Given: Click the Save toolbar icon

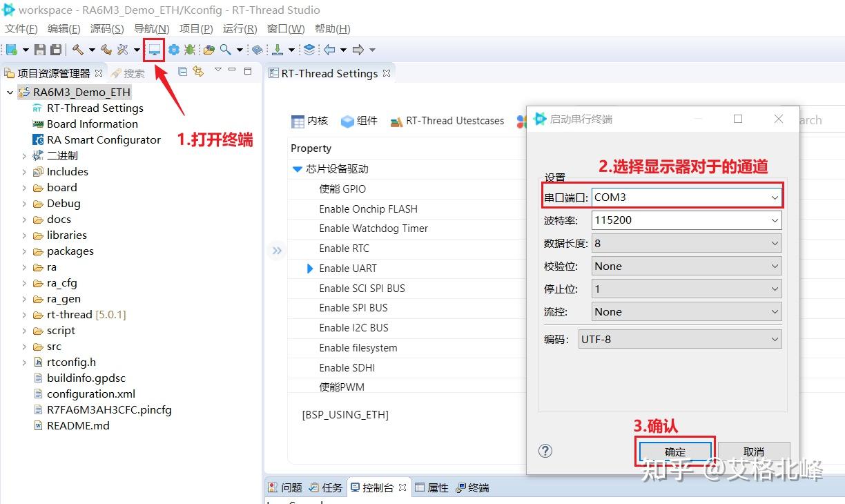Looking at the screenshot, I should 40,50.
